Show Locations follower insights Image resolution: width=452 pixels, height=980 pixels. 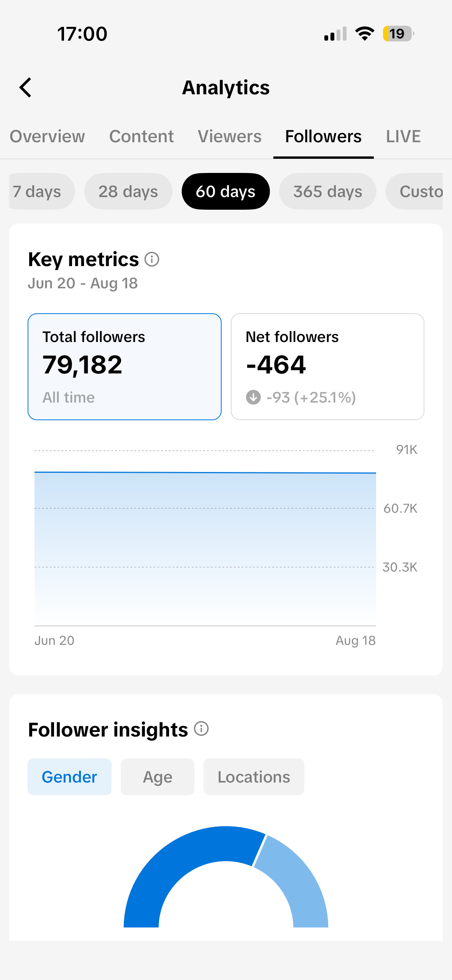[x=254, y=777]
